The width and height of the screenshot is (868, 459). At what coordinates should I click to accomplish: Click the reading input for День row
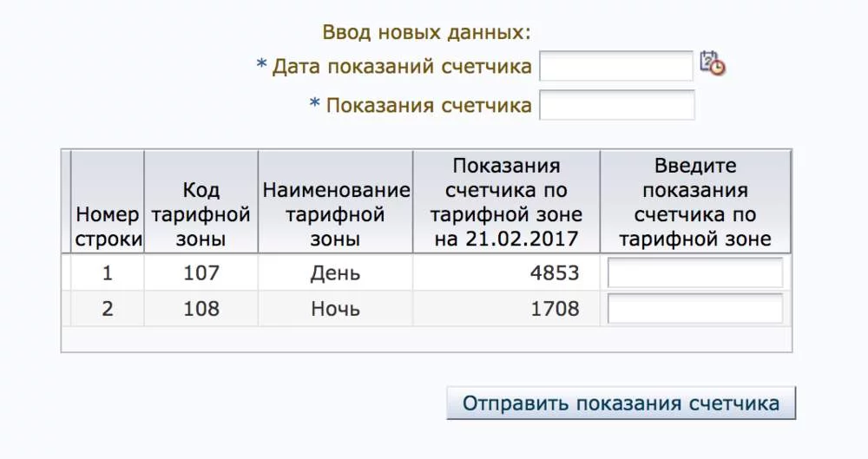(694, 273)
